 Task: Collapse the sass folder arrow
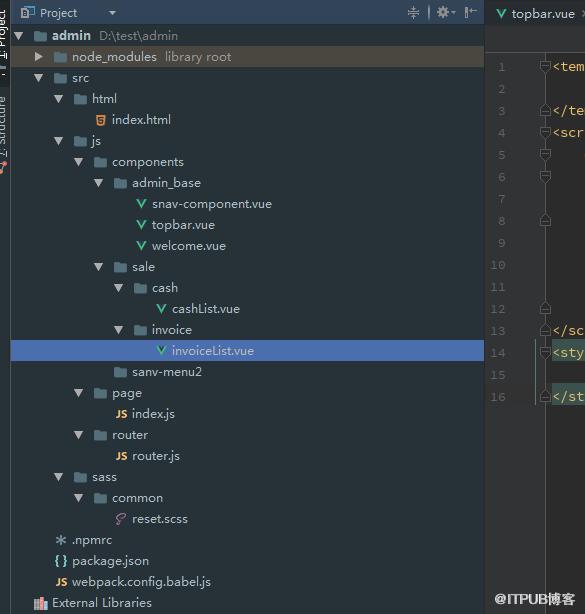(58, 477)
